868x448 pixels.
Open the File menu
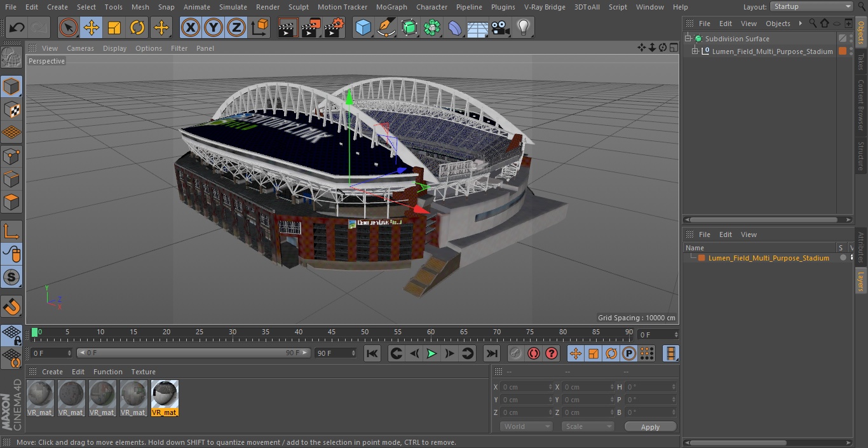click(10, 7)
